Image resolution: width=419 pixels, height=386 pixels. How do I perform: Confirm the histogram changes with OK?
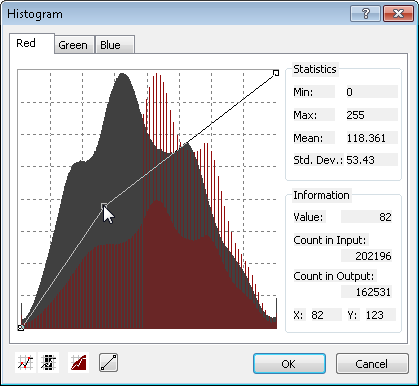289,364
